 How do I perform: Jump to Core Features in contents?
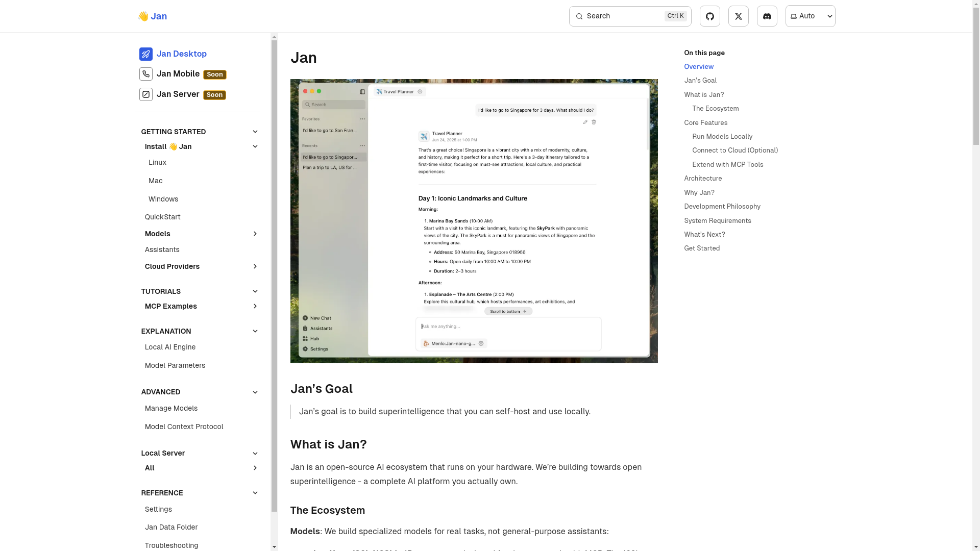(705, 123)
